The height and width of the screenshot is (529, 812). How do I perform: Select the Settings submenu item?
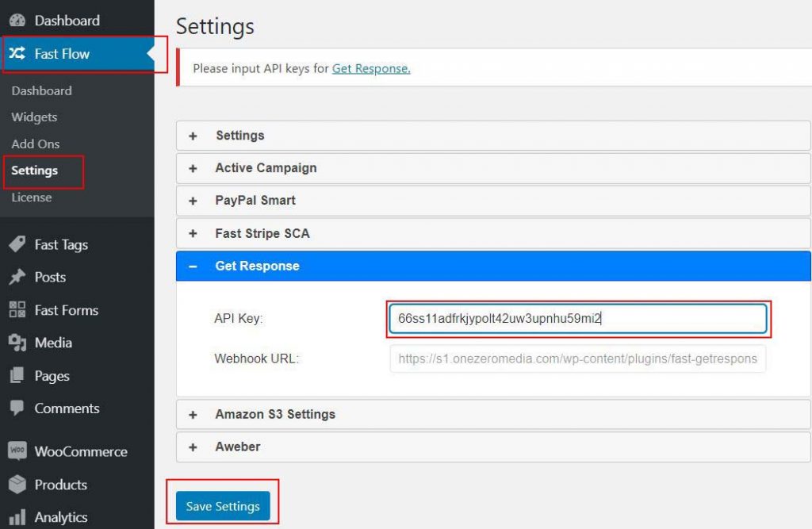[x=35, y=171]
